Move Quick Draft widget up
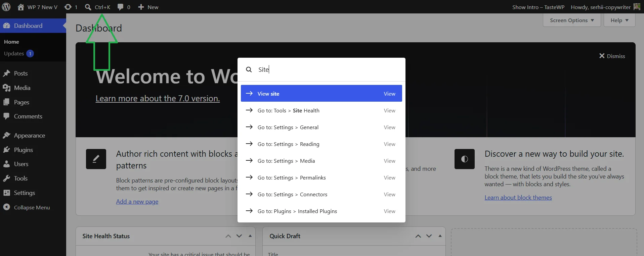This screenshot has width=644, height=256. coord(418,236)
